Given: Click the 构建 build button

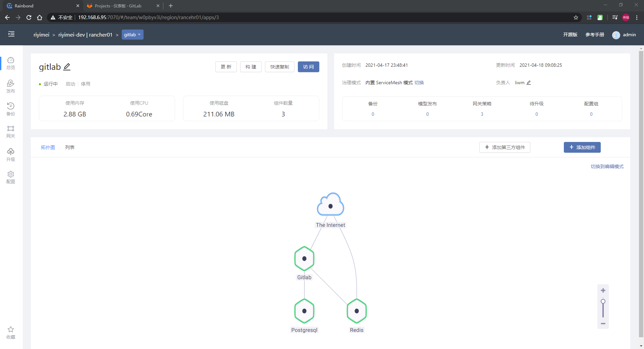Looking at the screenshot, I should [x=251, y=67].
